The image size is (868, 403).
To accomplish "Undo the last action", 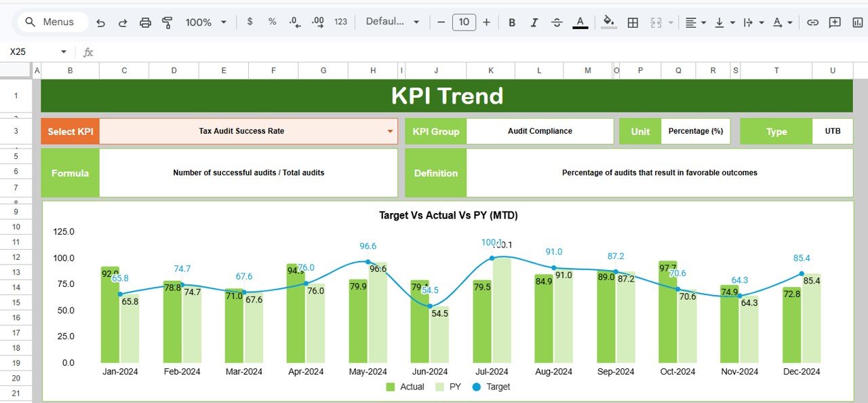I will [100, 22].
